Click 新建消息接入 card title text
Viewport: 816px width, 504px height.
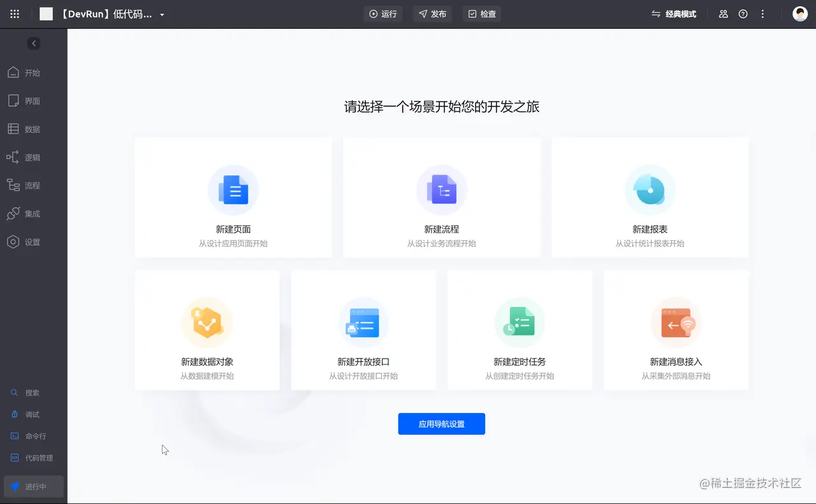pos(676,362)
